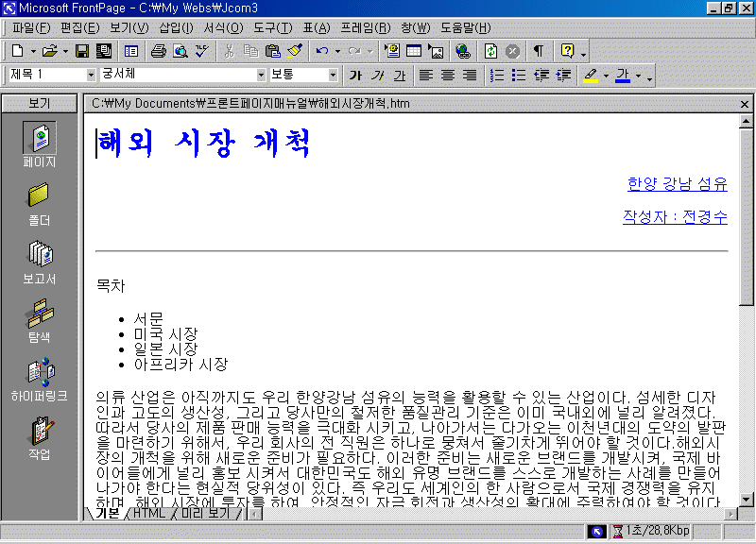The image size is (756, 544).
Task: Click the vertical scrollbar down arrow
Action: click(746, 500)
